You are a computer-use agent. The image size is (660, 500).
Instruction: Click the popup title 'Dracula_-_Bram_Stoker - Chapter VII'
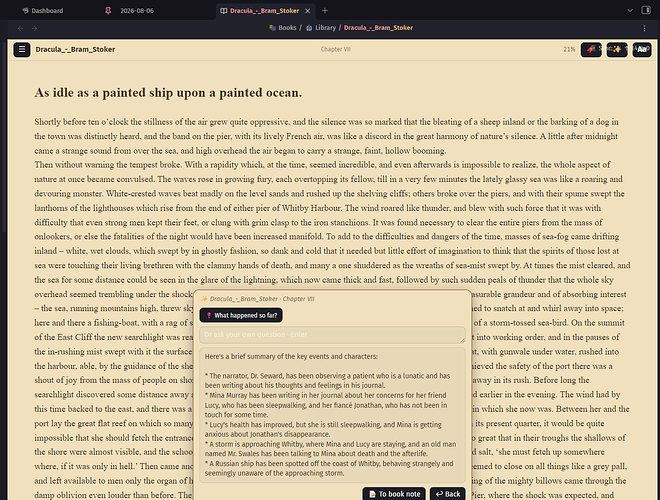pyautogui.click(x=262, y=299)
